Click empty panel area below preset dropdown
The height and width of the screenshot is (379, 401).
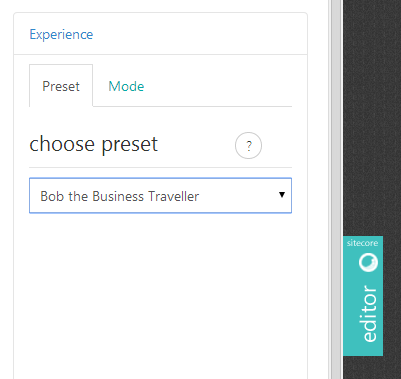click(x=160, y=295)
